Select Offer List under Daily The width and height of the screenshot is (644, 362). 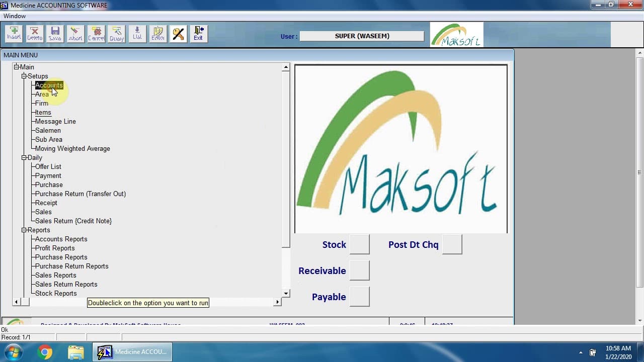(x=48, y=166)
